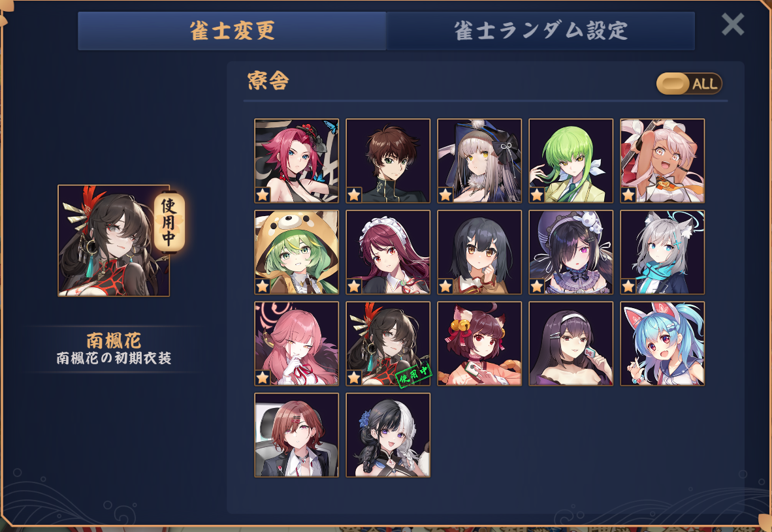The width and height of the screenshot is (772, 532).
Task: Select the blue twin-tail girl with rabbit ears
Action: 662,343
